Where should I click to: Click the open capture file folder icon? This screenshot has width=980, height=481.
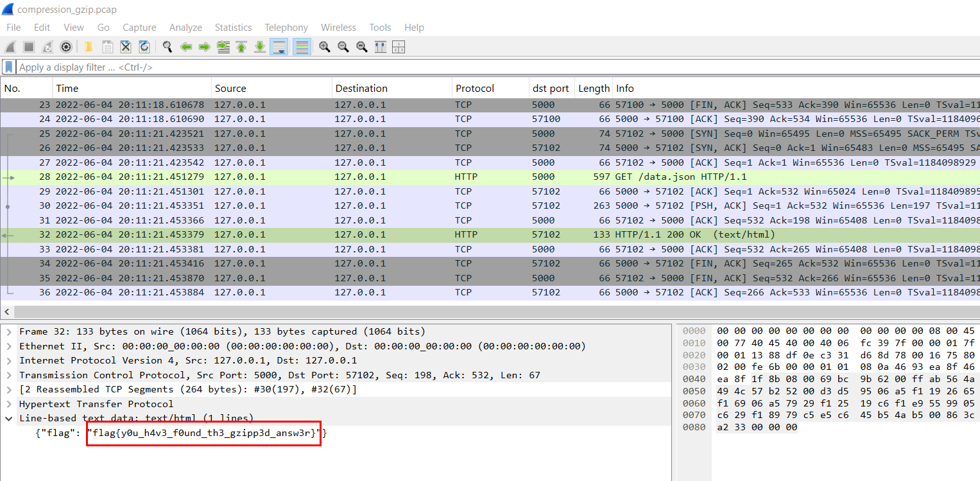[89, 47]
